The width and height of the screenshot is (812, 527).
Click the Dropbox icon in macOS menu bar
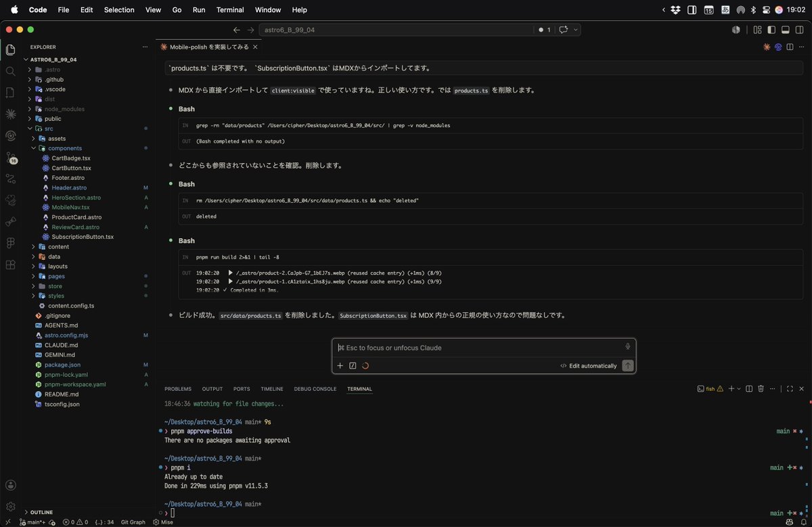676,10
